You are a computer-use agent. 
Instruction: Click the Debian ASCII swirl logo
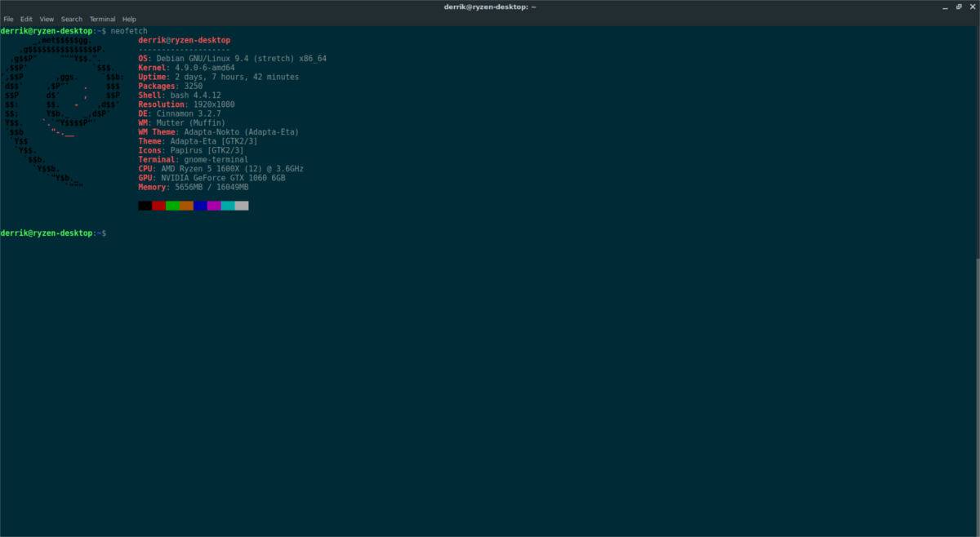tap(63, 113)
